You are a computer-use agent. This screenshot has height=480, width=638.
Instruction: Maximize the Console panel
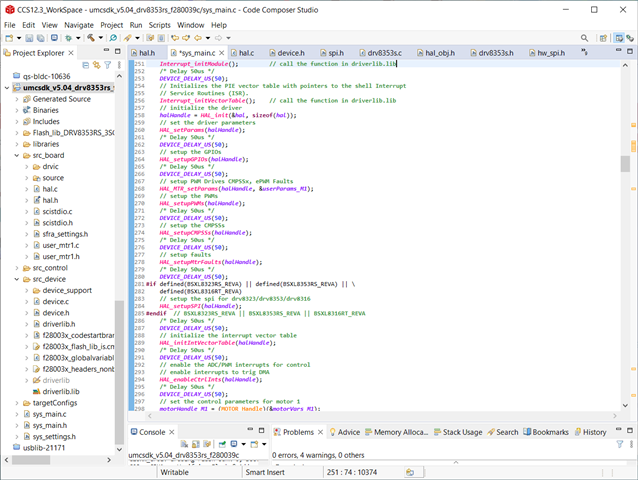pyautogui.click(x=262, y=430)
